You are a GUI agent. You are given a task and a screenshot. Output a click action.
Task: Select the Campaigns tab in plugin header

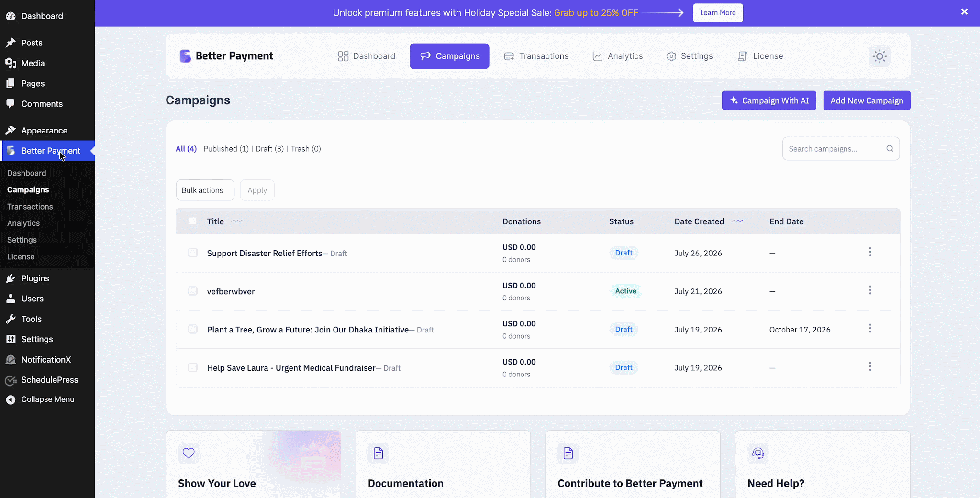tap(449, 56)
